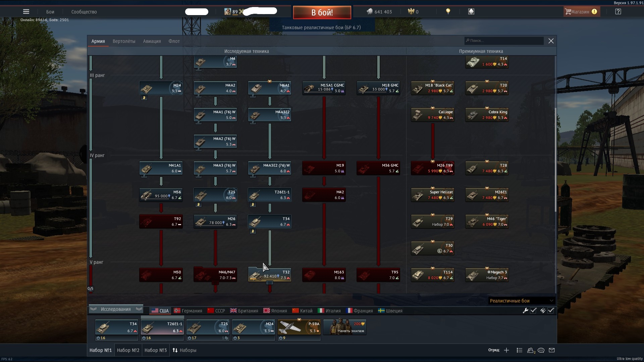Viewport: 644px width, 362px height.
Task: Select the Япония nation tab
Action: [275, 311]
